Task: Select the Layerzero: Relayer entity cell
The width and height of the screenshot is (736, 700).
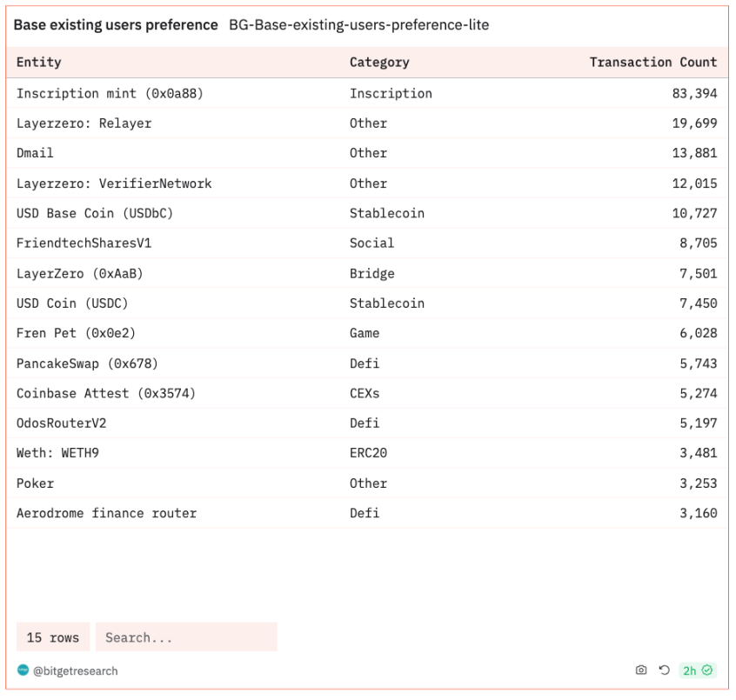Action: (84, 123)
